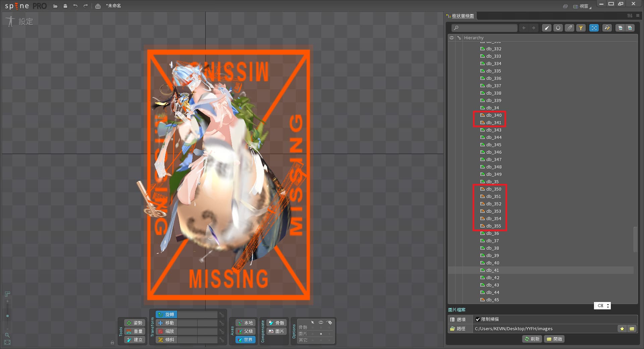
Task: Toggle the 限制掃描 checkbox
Action: (478, 319)
